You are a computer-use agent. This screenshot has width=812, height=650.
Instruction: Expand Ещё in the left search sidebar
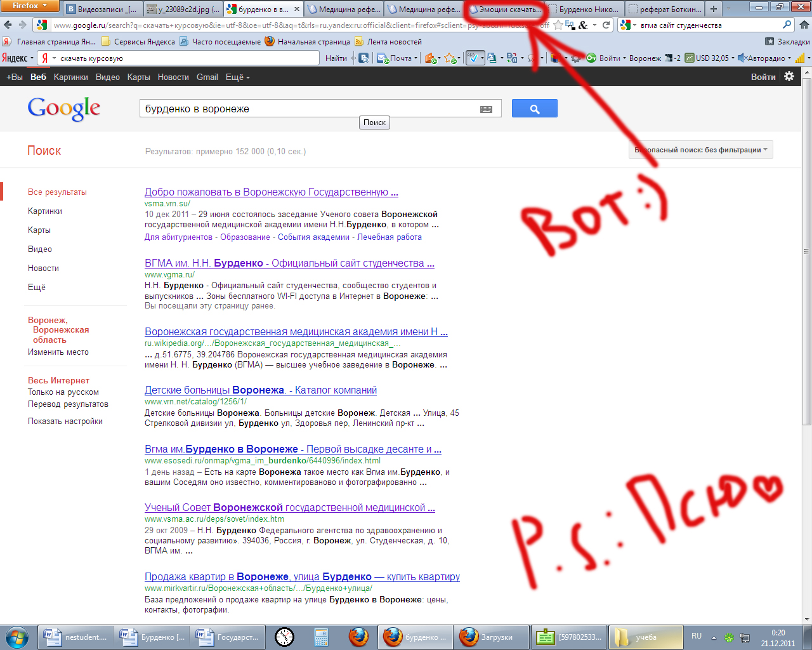point(37,287)
